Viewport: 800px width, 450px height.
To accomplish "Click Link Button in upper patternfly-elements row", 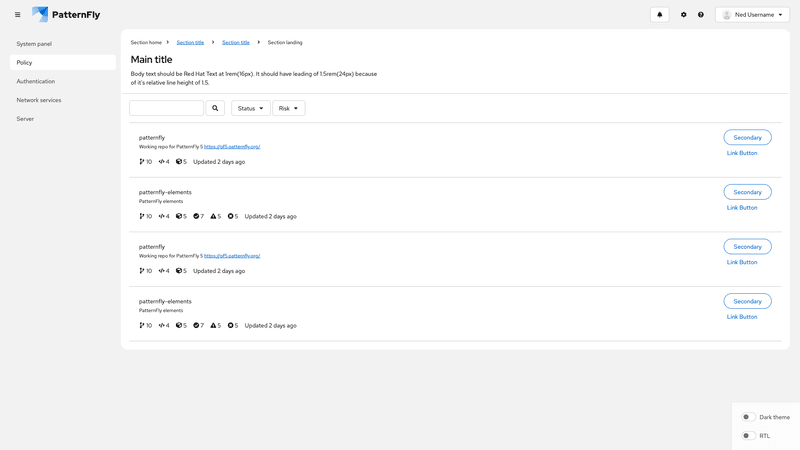I will point(742,208).
